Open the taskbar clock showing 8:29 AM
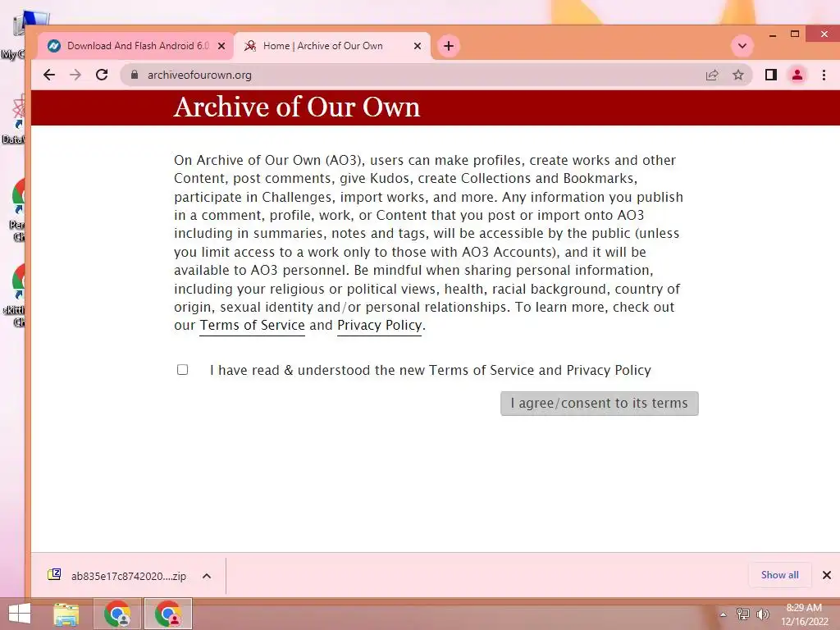The image size is (840, 630). click(804, 614)
